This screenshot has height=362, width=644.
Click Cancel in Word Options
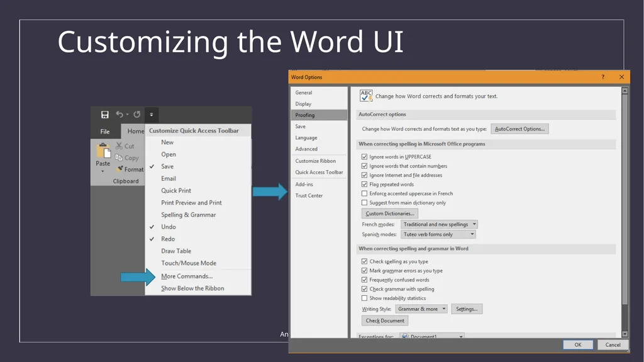point(613,345)
